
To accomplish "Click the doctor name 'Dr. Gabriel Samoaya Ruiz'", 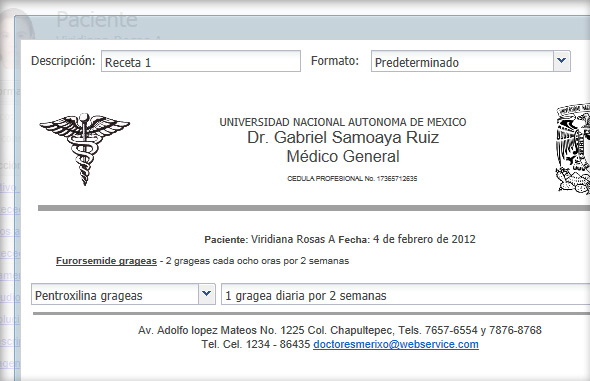I will pyautogui.click(x=343, y=137).
